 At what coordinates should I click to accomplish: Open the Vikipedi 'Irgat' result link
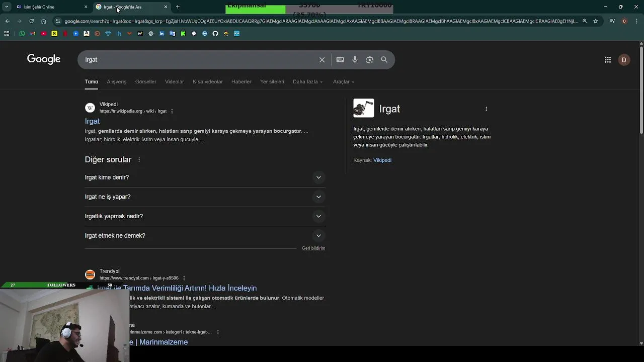click(92, 121)
